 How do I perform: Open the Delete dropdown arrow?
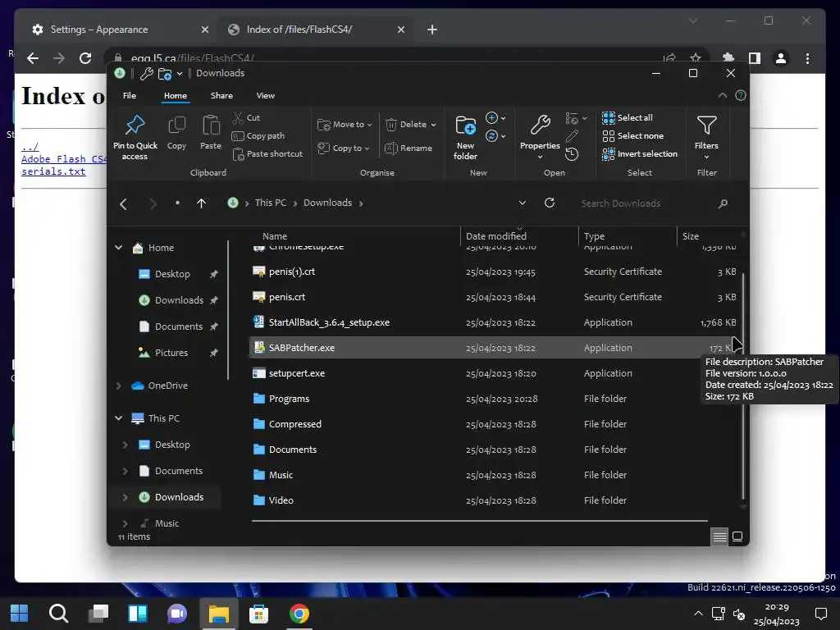433,125
